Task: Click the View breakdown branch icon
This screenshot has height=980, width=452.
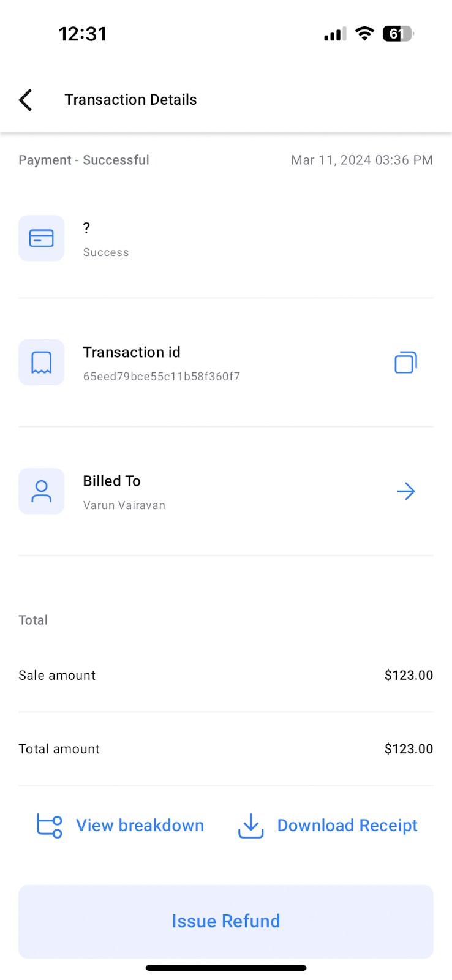Action: (50, 826)
